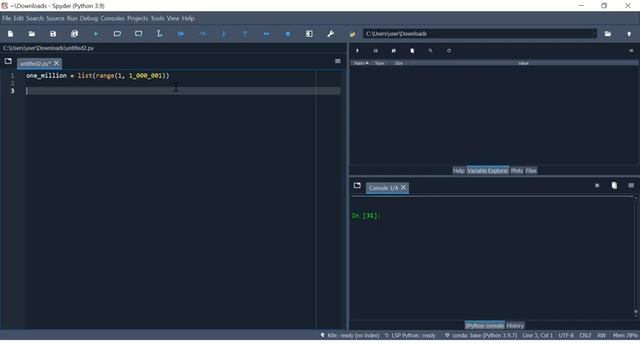Import data in the Variable Explorer
The image size is (640, 360).
(357, 51)
